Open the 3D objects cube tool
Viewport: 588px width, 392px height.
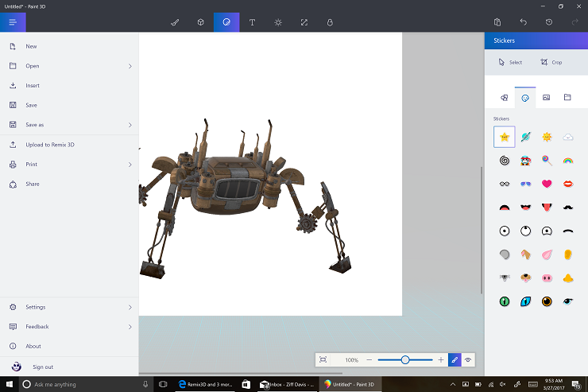pos(200,22)
